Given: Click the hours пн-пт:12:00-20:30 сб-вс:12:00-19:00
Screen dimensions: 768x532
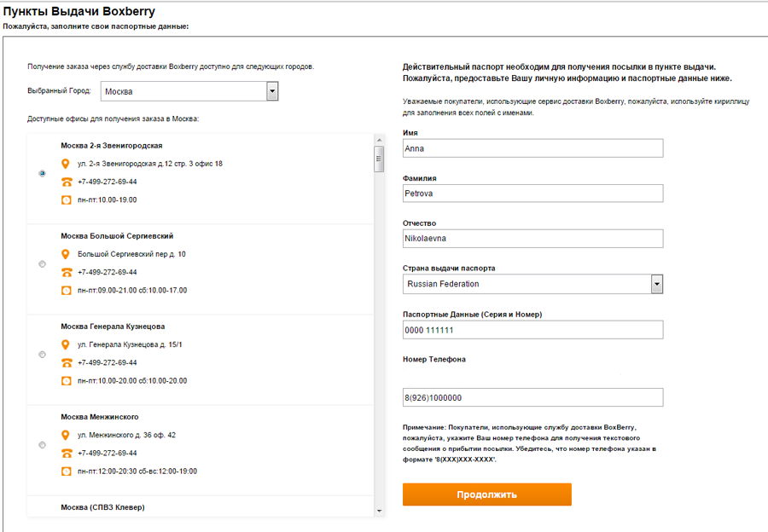Looking at the screenshot, I should pyautogui.click(x=137, y=471).
